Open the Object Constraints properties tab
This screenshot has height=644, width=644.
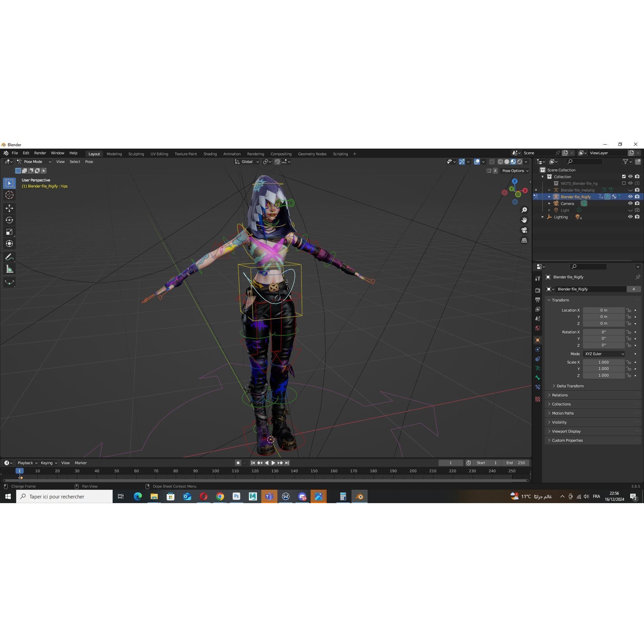point(538,359)
